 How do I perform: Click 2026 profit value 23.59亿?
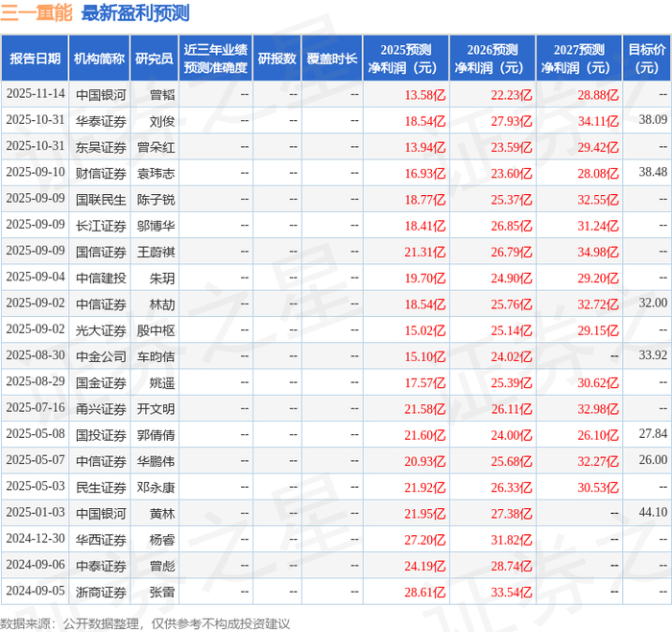pos(512,147)
